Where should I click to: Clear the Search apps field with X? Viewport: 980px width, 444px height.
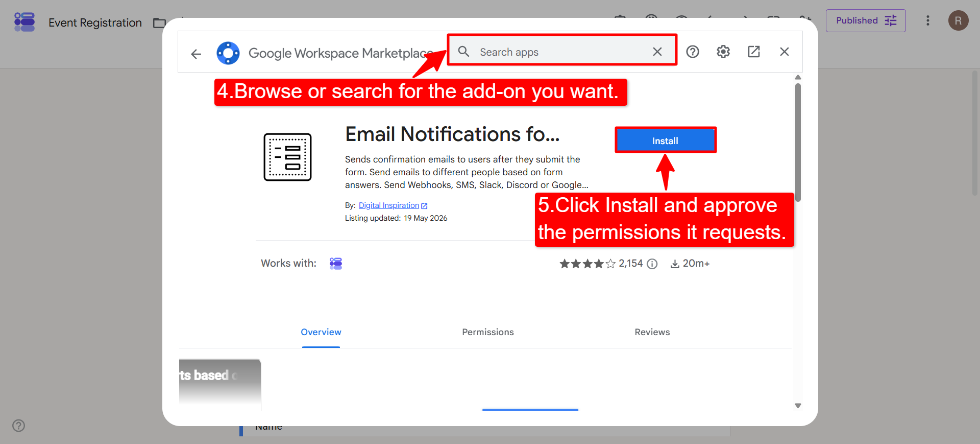point(657,52)
